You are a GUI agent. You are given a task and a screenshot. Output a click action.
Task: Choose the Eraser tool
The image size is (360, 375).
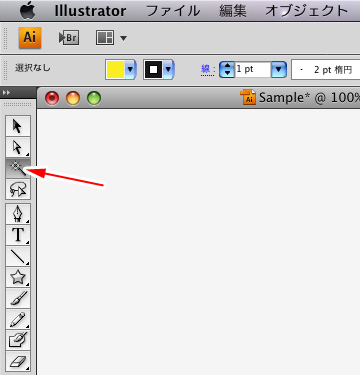pyautogui.click(x=18, y=361)
